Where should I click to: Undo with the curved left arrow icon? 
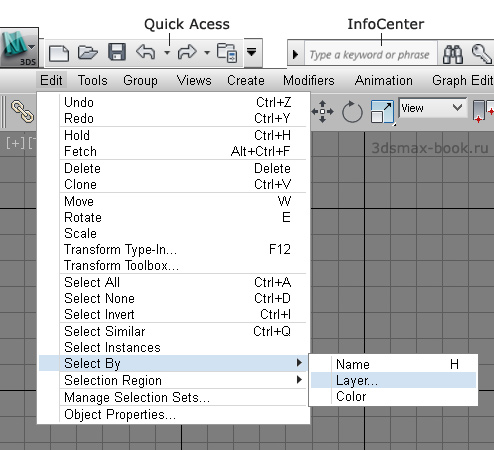(x=146, y=52)
